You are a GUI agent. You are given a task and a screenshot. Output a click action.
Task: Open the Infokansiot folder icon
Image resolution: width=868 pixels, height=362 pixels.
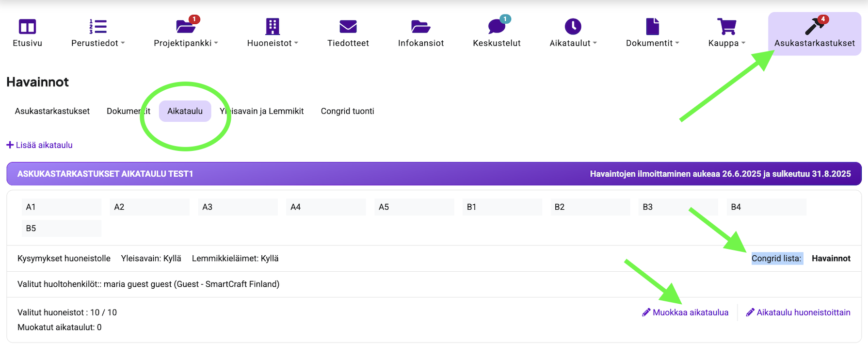tap(420, 27)
